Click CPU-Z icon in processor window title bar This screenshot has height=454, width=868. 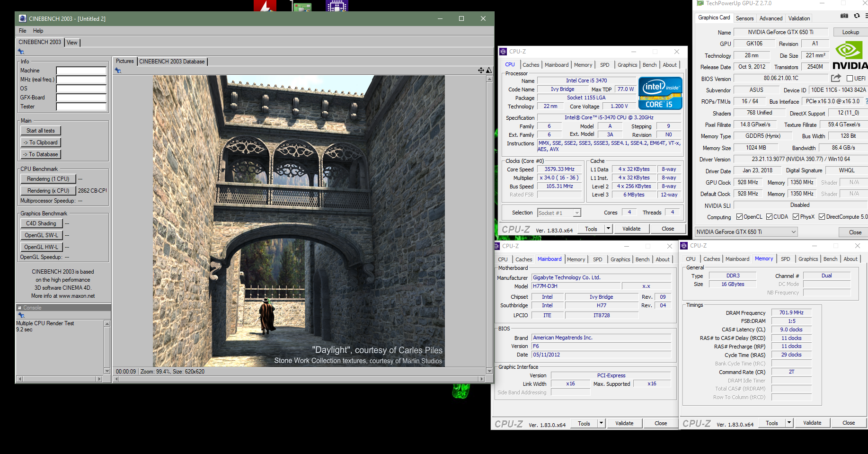(x=504, y=52)
